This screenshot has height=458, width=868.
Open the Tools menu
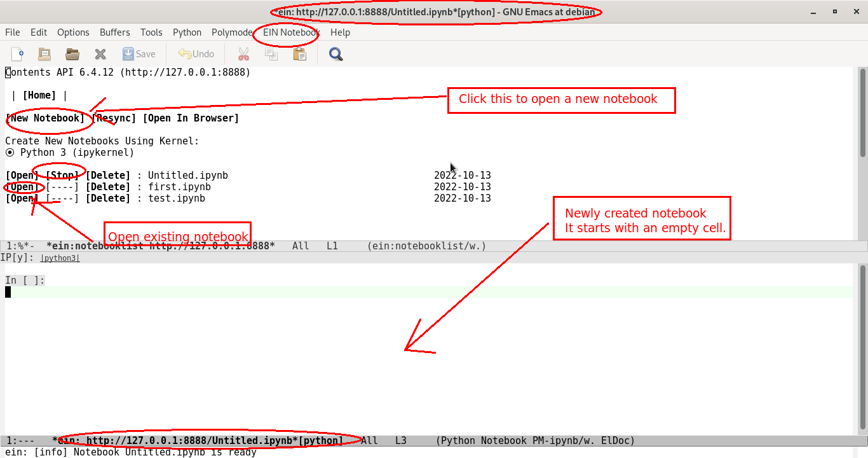pos(151,32)
